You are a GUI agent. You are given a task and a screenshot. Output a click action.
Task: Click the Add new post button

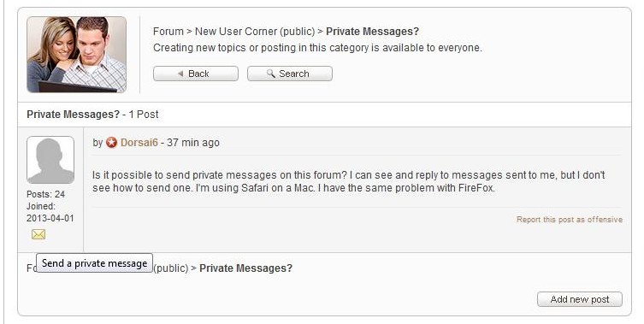click(580, 299)
